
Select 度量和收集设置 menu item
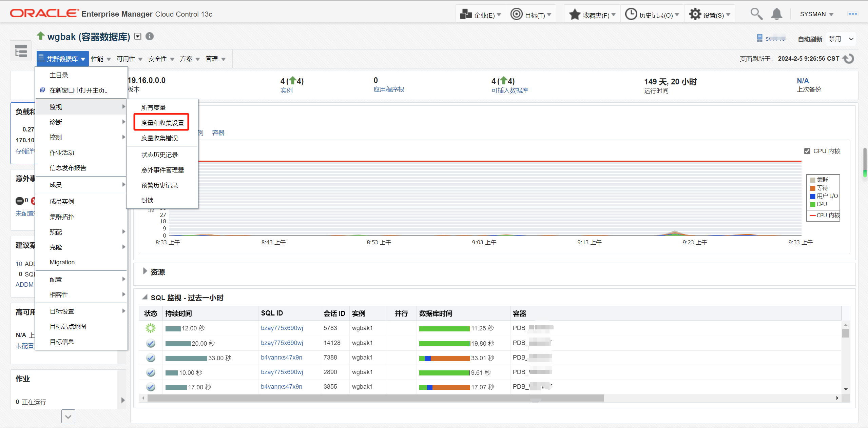162,123
